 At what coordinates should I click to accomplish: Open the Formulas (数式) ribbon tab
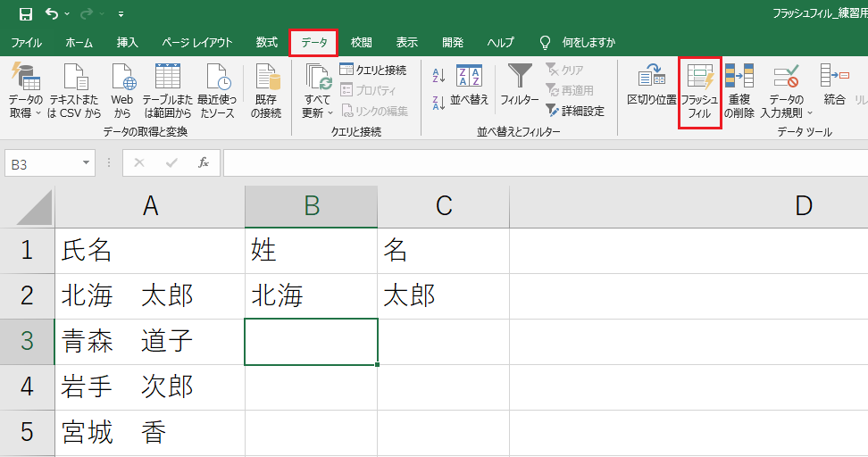(x=266, y=43)
